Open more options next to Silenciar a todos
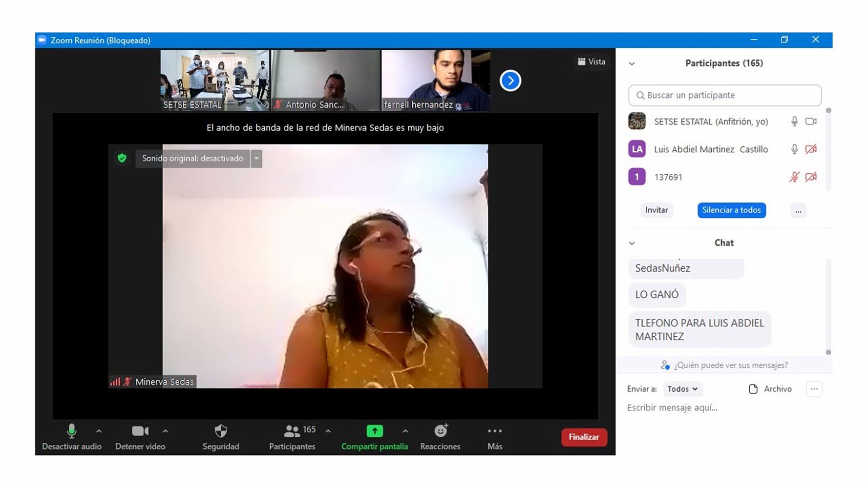The width and height of the screenshot is (868, 488). click(798, 210)
